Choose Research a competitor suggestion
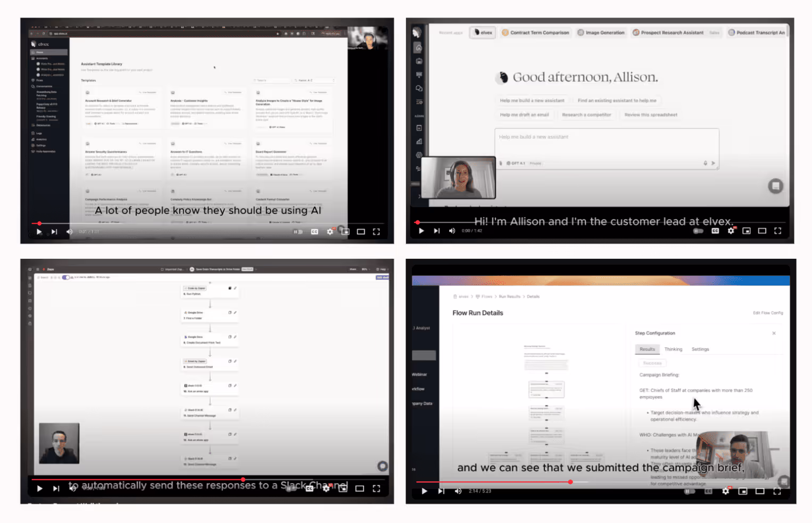Viewport: 812px width, 523px height. tap(586, 115)
